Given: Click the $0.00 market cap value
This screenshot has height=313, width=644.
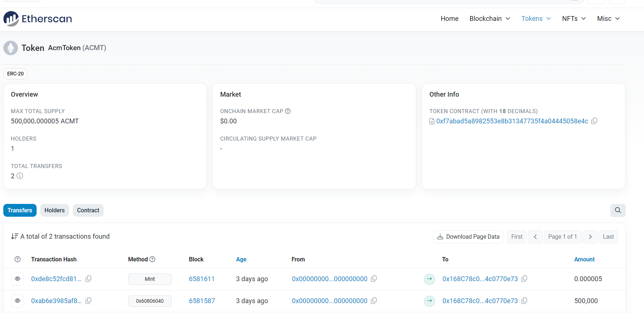Looking at the screenshot, I should (x=228, y=121).
